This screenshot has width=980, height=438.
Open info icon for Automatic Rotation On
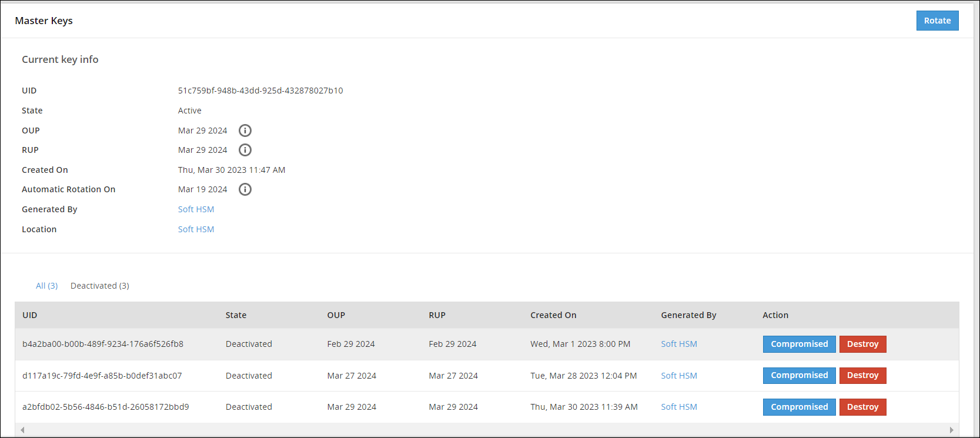245,189
